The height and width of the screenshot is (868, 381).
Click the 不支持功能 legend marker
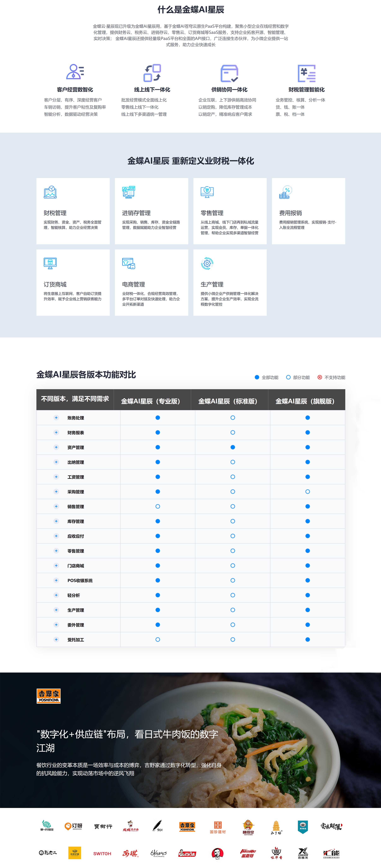click(x=320, y=377)
